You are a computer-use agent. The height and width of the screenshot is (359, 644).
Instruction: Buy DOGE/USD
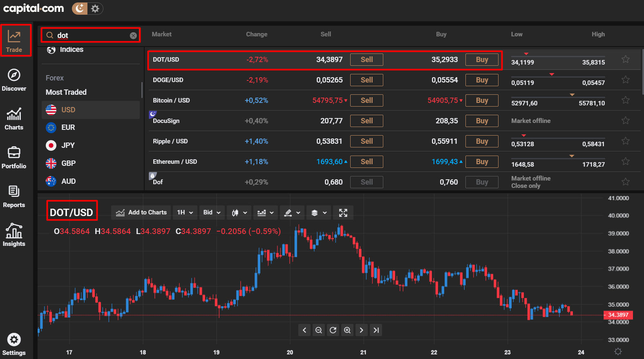click(x=482, y=80)
